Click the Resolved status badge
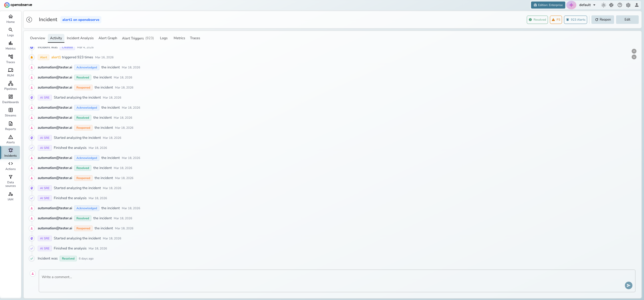This screenshot has height=300, width=644. click(x=537, y=19)
